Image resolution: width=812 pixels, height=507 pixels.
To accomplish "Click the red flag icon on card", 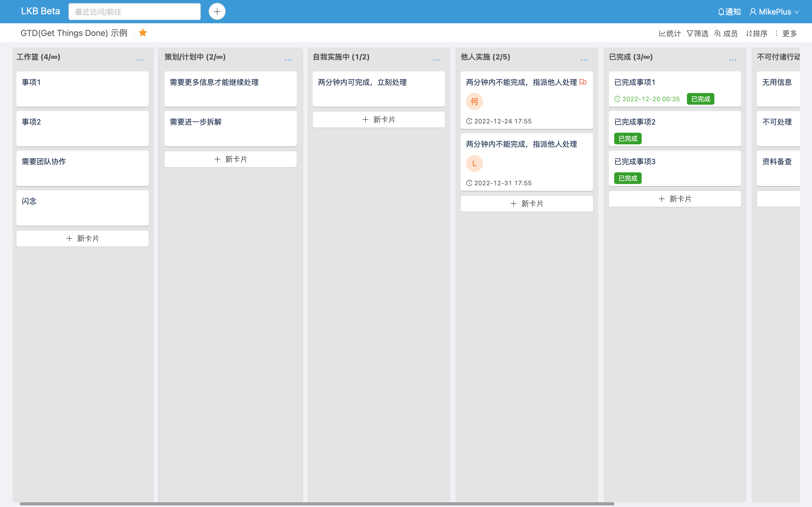I will [x=583, y=82].
